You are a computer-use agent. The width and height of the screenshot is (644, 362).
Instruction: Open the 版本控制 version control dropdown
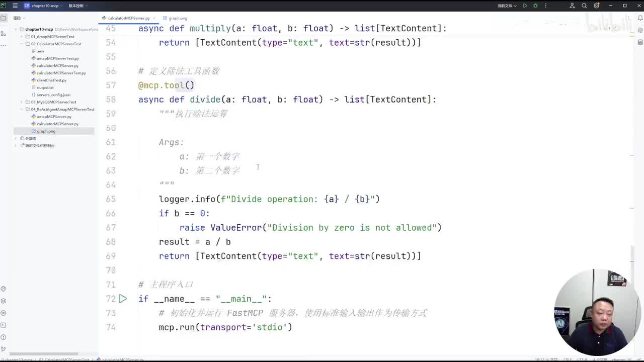(x=77, y=6)
